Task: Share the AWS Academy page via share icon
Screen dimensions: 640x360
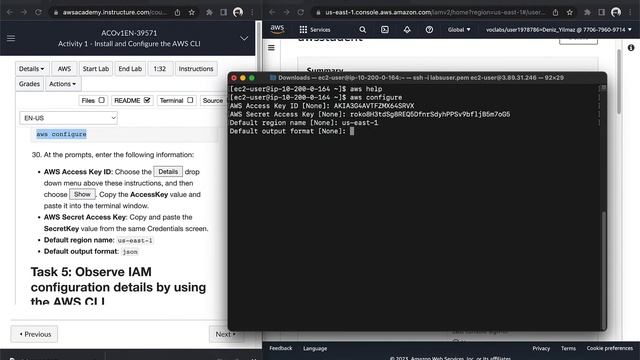Action: point(178,12)
